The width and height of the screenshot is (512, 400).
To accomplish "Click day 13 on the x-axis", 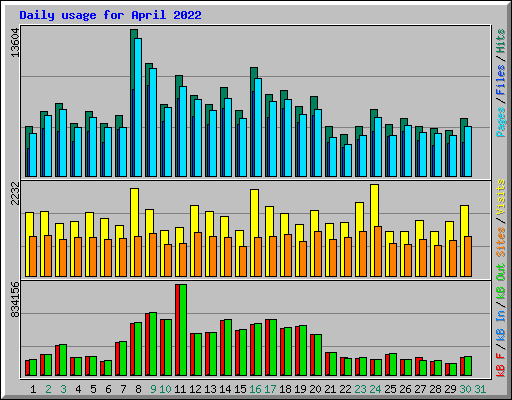I will click(x=210, y=389).
